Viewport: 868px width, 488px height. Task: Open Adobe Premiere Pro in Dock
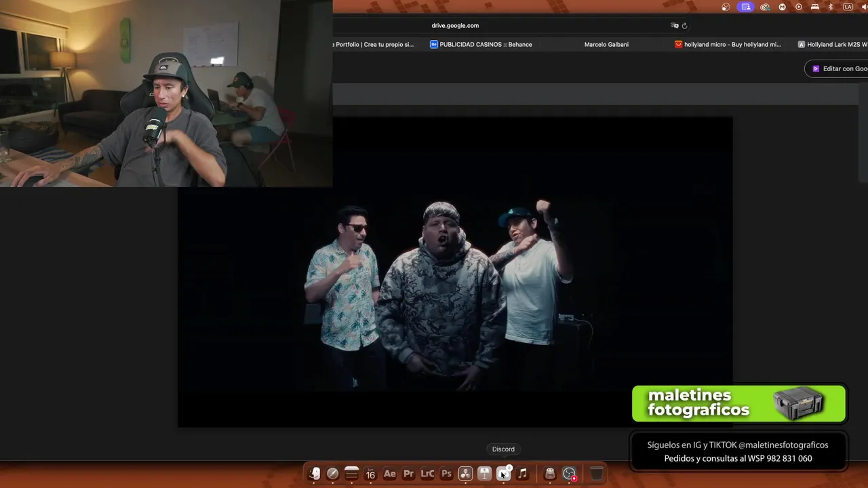click(x=408, y=474)
